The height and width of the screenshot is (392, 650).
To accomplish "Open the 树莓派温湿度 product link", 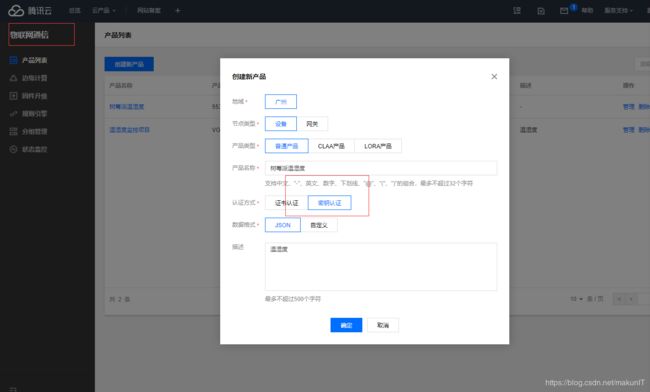I will [x=127, y=107].
